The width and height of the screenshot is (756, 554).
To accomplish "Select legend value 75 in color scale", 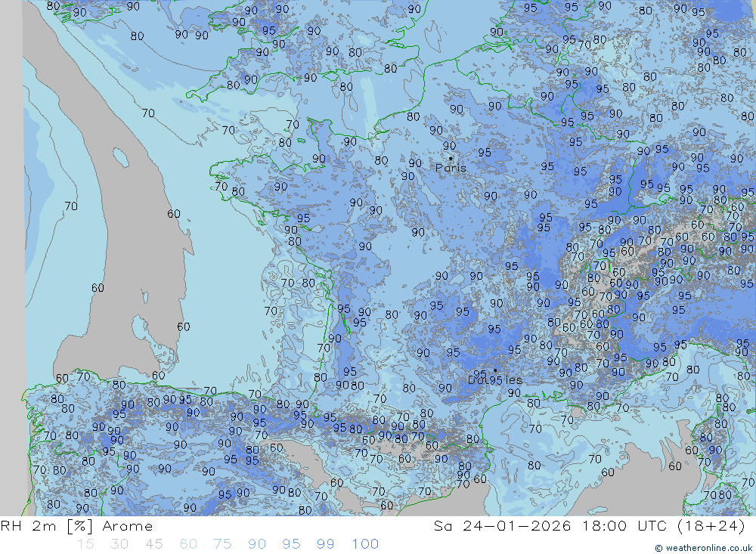I will click(x=222, y=544).
